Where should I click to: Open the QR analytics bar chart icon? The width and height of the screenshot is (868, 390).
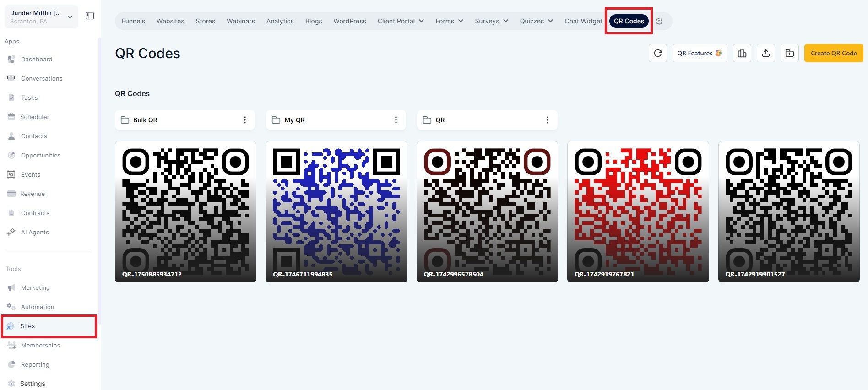point(742,53)
